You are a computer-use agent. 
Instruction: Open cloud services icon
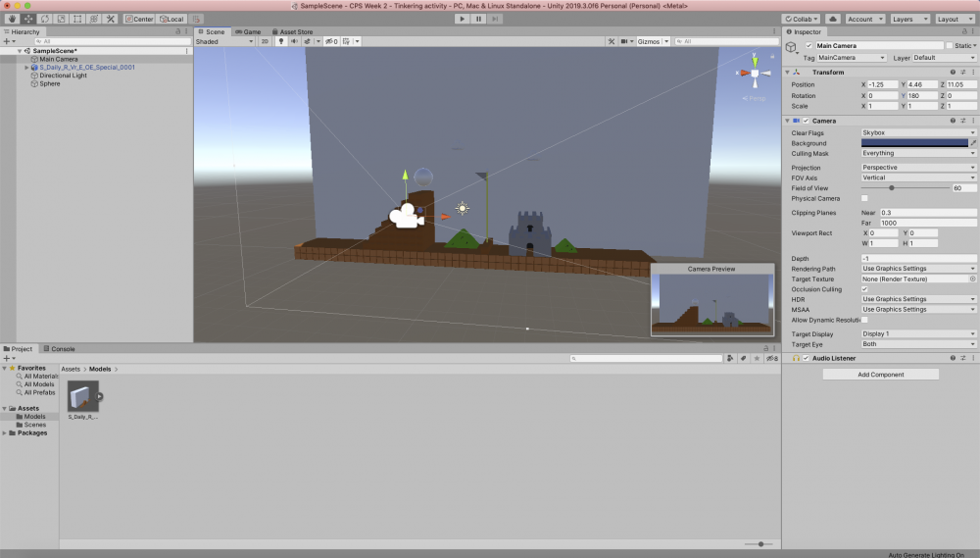[832, 19]
